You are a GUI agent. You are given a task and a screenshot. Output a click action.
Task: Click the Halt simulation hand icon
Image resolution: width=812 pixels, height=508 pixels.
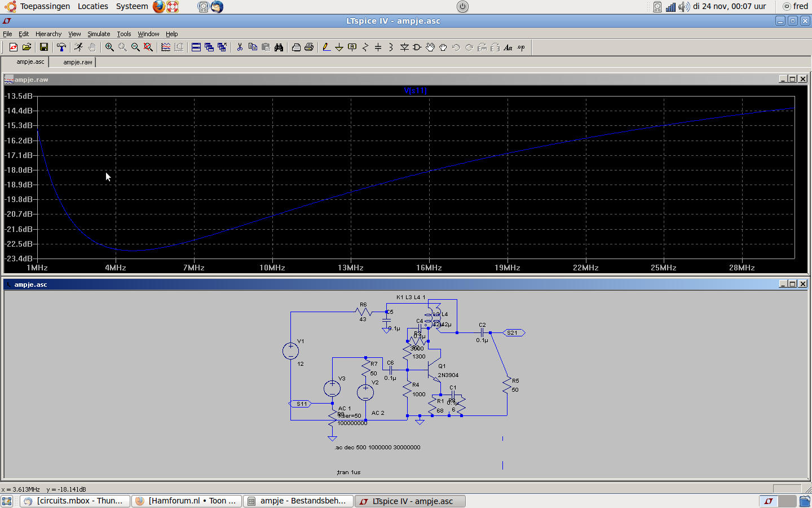(92, 47)
